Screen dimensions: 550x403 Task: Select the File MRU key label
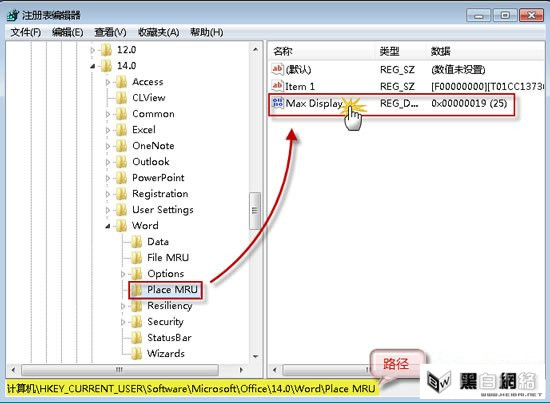[x=168, y=258]
